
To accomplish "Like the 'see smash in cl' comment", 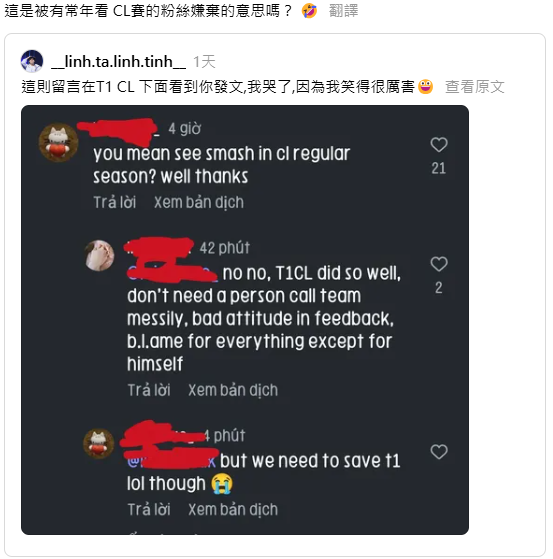I will (439, 145).
